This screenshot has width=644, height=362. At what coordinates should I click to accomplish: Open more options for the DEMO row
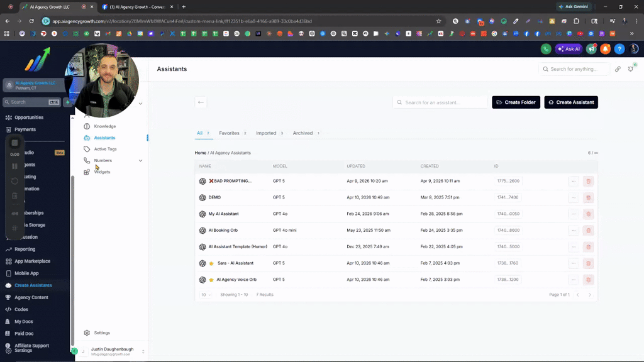(574, 197)
